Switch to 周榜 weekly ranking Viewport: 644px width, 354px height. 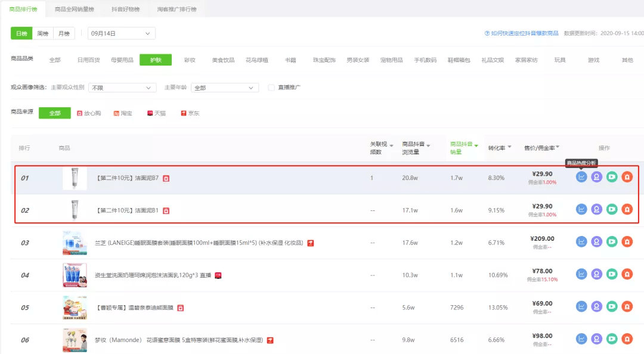[43, 34]
